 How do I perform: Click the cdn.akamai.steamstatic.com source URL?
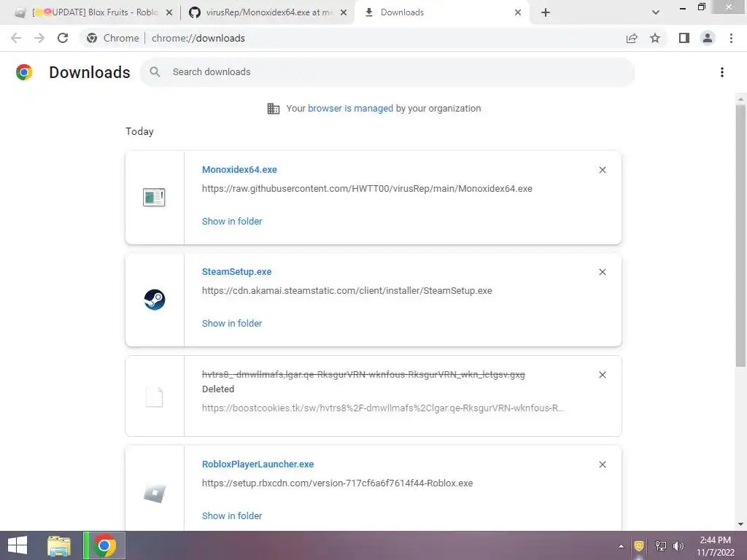[347, 290]
